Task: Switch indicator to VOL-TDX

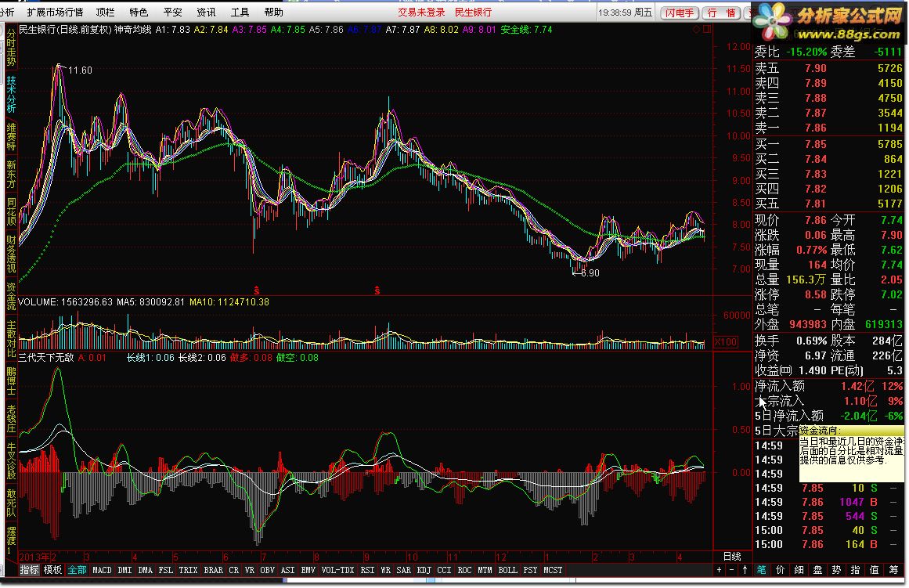Action: [x=337, y=570]
